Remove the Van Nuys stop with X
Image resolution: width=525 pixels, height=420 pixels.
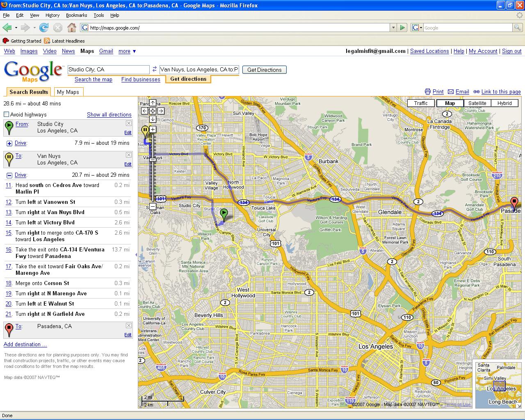pos(129,155)
